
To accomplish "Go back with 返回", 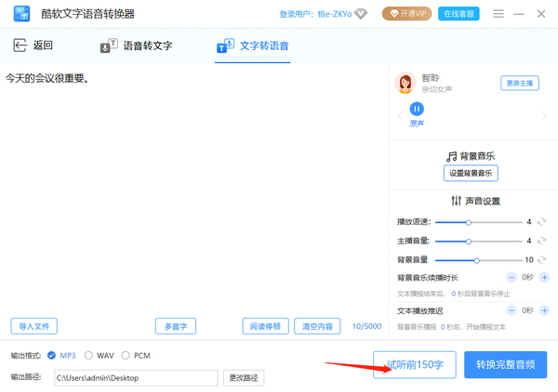I will pyautogui.click(x=33, y=46).
